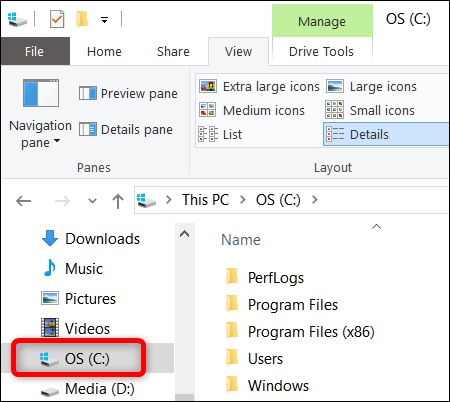Switch to List layout
Viewport: 450px width, 402px height.
[220, 134]
